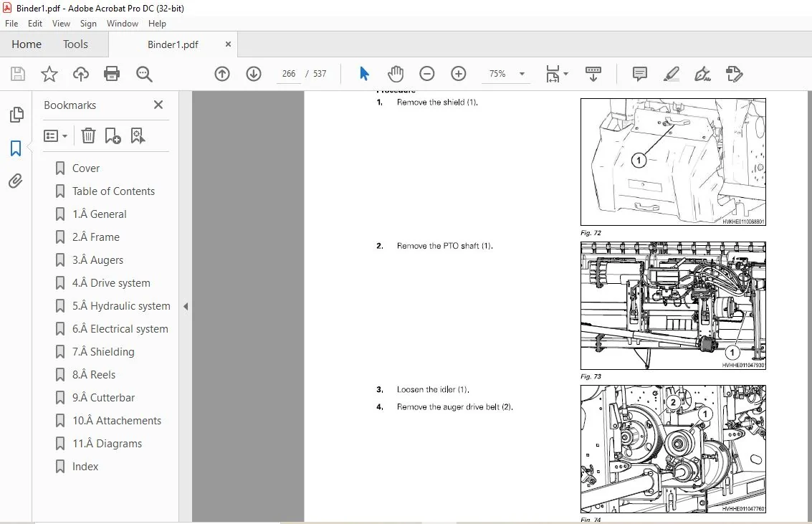The width and height of the screenshot is (812, 524).
Task: Save the file with the floppy disk icon
Action: click(18, 74)
